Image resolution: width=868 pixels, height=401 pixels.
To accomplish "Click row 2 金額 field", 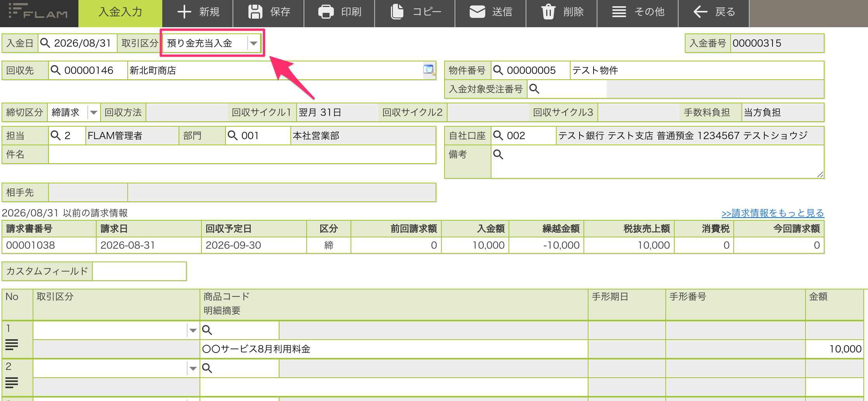I will pyautogui.click(x=834, y=387).
